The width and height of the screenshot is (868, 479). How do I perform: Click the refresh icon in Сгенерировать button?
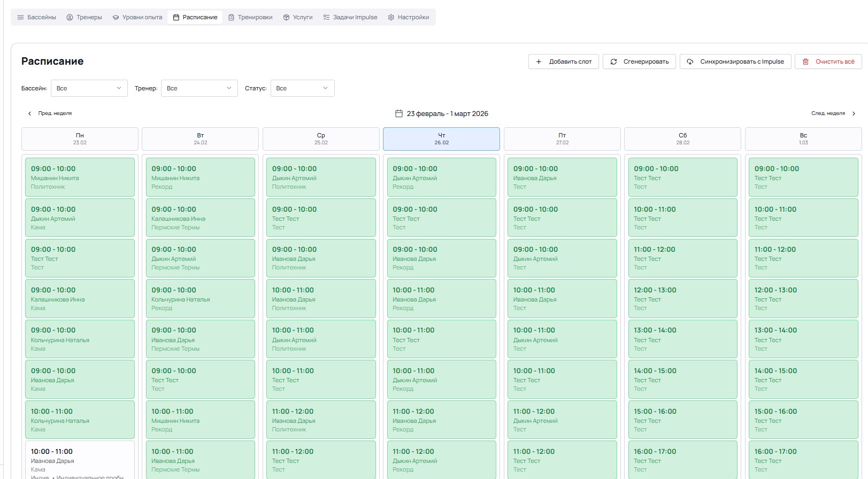pyautogui.click(x=613, y=61)
